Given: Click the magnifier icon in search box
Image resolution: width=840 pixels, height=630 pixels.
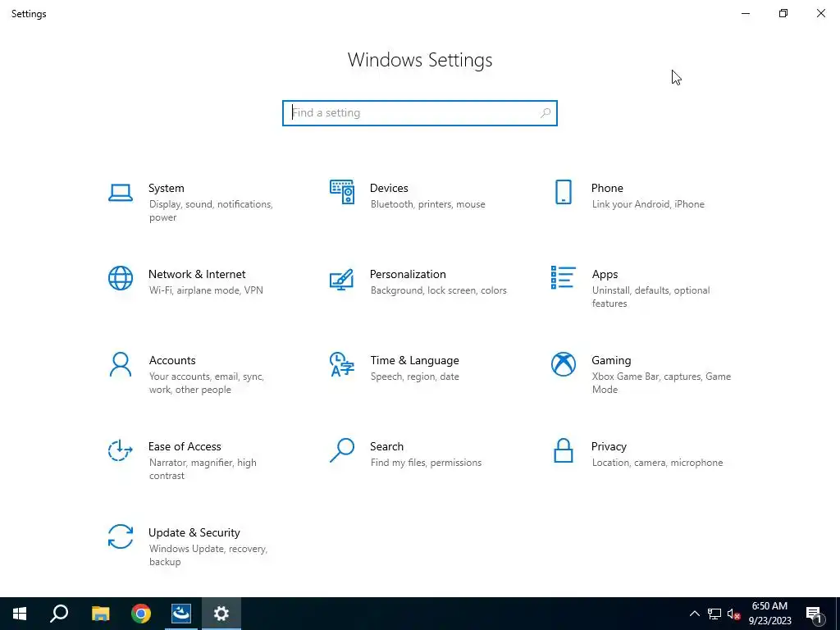Looking at the screenshot, I should point(546,113).
